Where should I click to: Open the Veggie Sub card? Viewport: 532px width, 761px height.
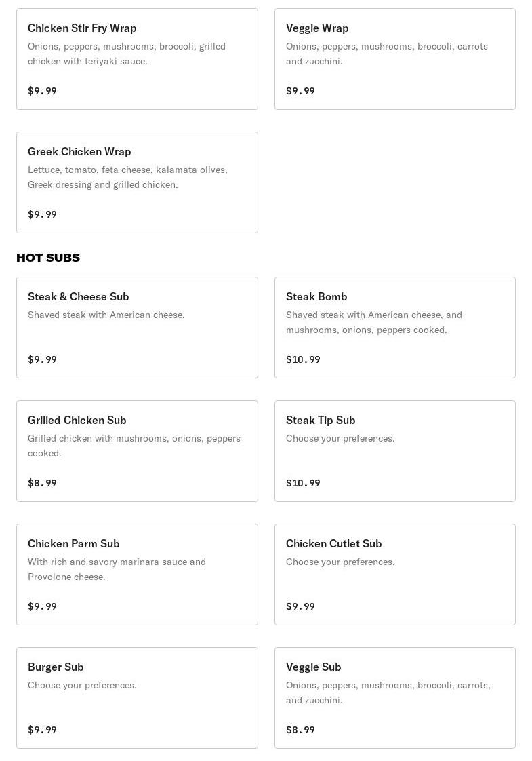pos(394,698)
